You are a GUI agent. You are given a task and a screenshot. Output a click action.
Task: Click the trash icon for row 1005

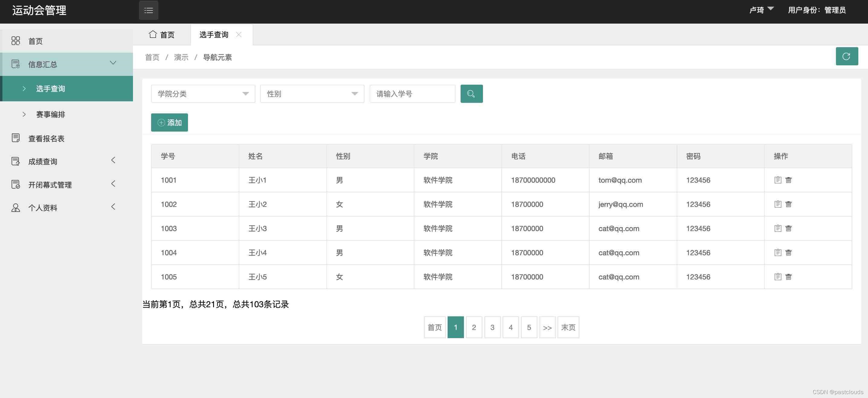[x=789, y=277]
